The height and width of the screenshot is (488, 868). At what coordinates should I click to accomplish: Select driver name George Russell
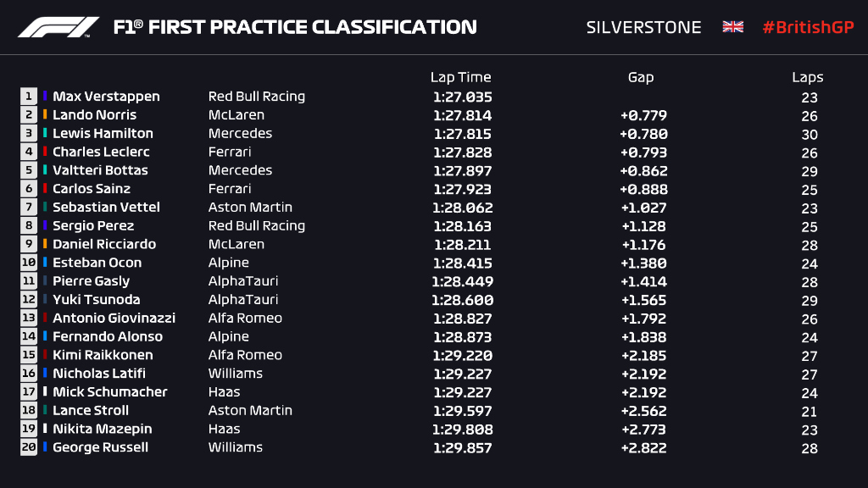click(x=100, y=447)
